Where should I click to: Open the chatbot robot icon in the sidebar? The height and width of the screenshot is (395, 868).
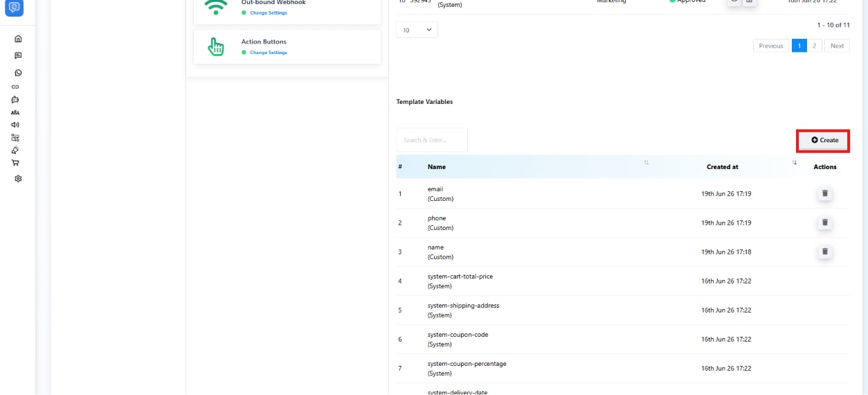point(15,100)
